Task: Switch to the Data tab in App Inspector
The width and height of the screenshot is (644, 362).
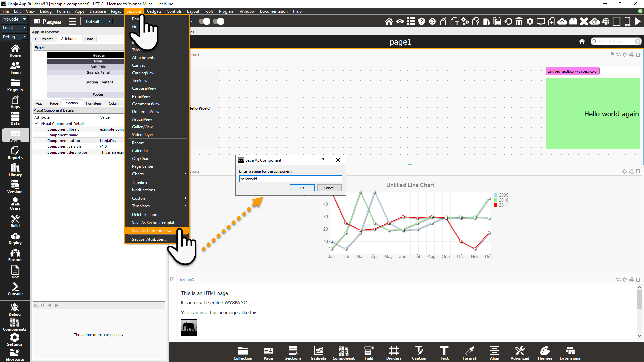Action: [x=89, y=39]
